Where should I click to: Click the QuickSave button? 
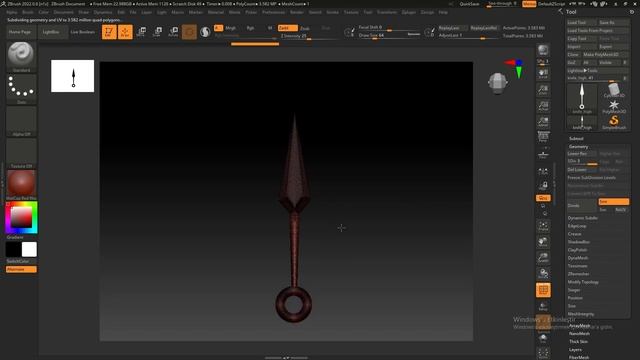coord(469,4)
